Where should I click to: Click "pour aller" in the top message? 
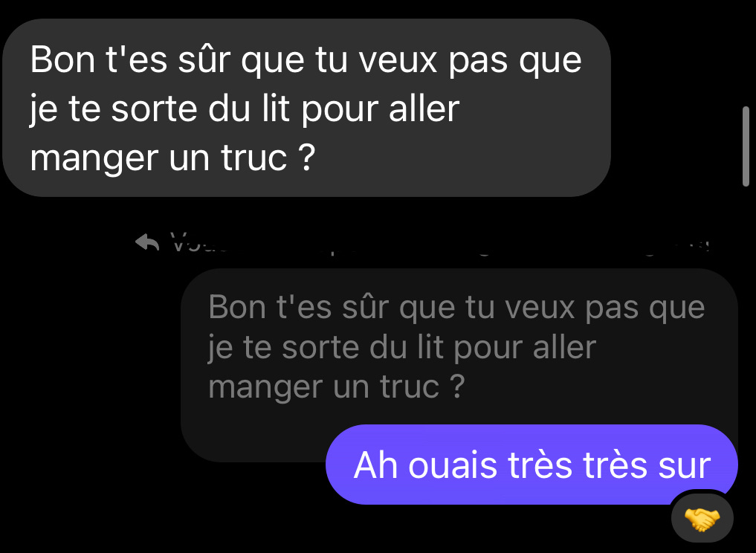(381, 109)
